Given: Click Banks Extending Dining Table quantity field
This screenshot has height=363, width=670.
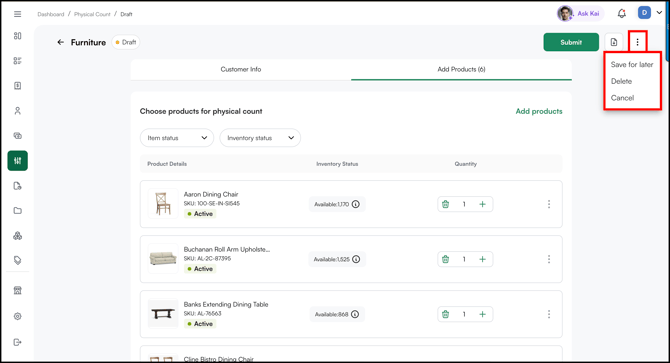Looking at the screenshot, I should [464, 314].
